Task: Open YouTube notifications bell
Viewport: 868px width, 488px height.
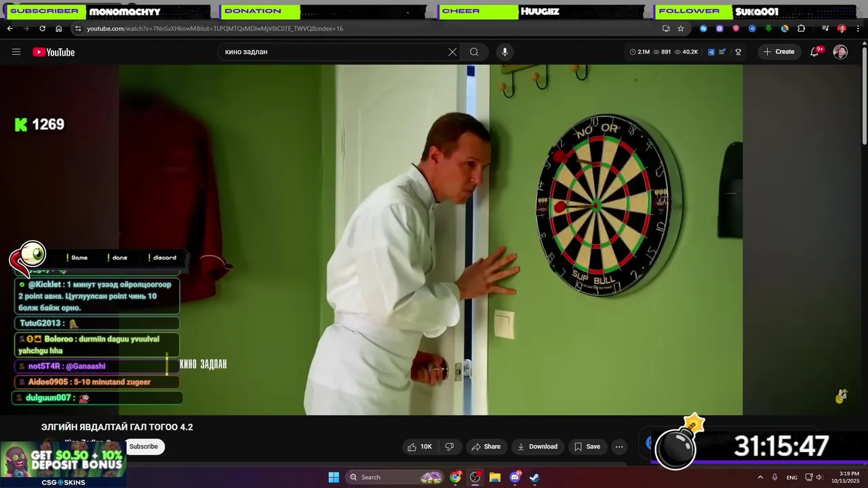Action: pyautogui.click(x=815, y=52)
